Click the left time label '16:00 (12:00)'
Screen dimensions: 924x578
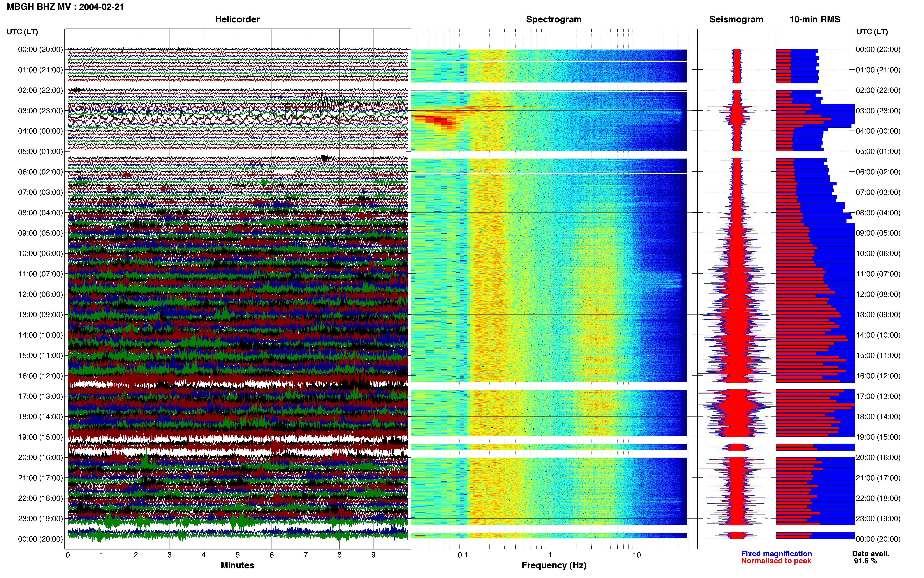click(x=41, y=376)
